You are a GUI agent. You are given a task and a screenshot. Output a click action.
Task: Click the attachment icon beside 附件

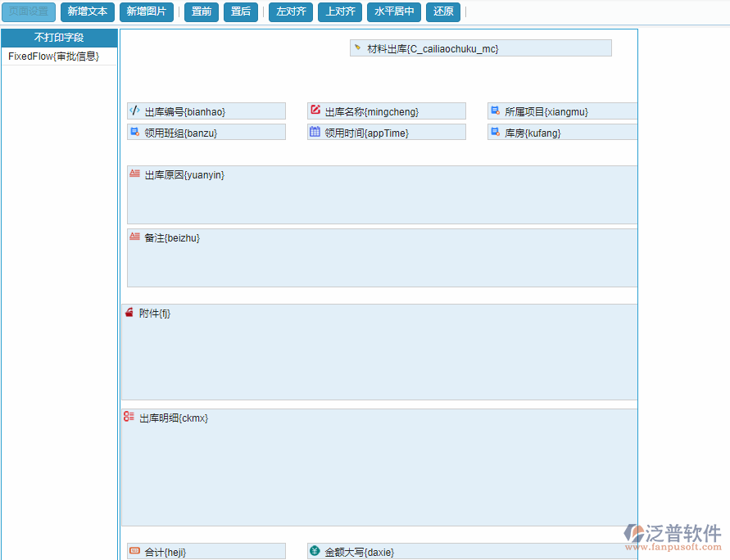[x=129, y=312]
